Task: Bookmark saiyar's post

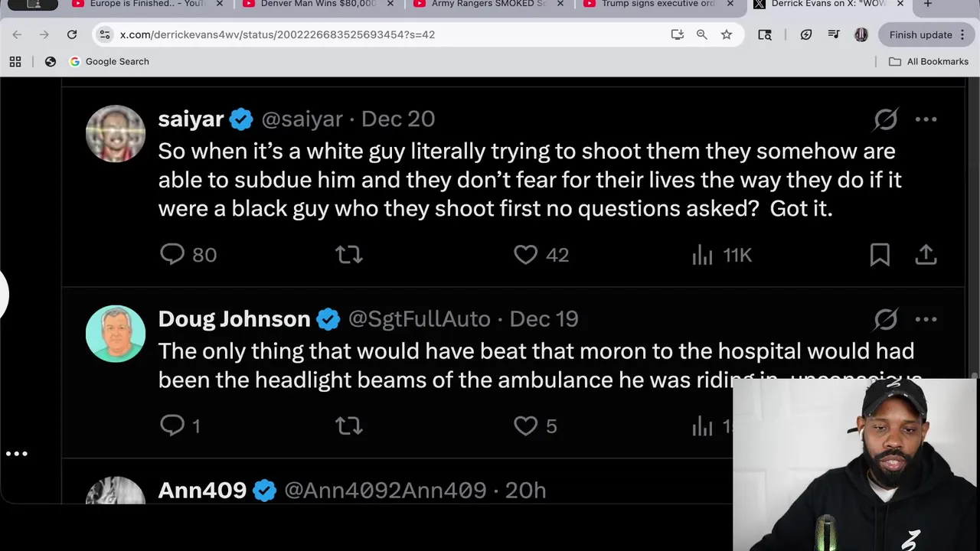Action: [880, 255]
